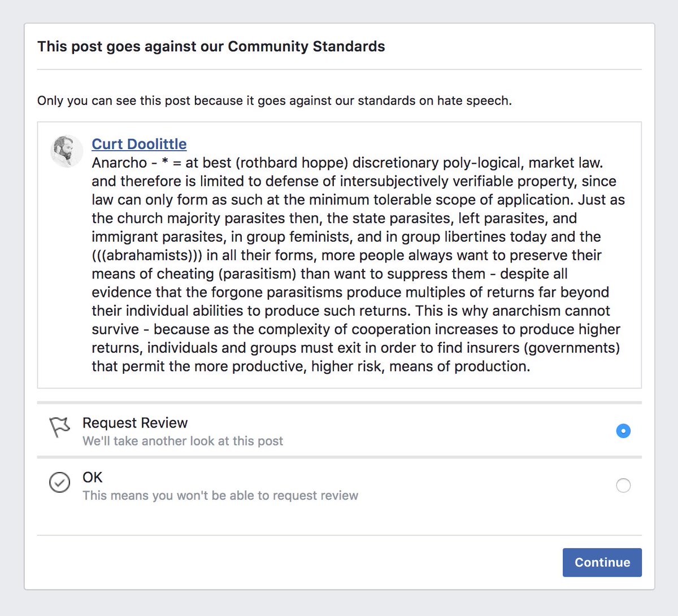Image resolution: width=678 pixels, height=616 pixels.
Task: Click "We'll take another look at this post"
Action: [182, 441]
